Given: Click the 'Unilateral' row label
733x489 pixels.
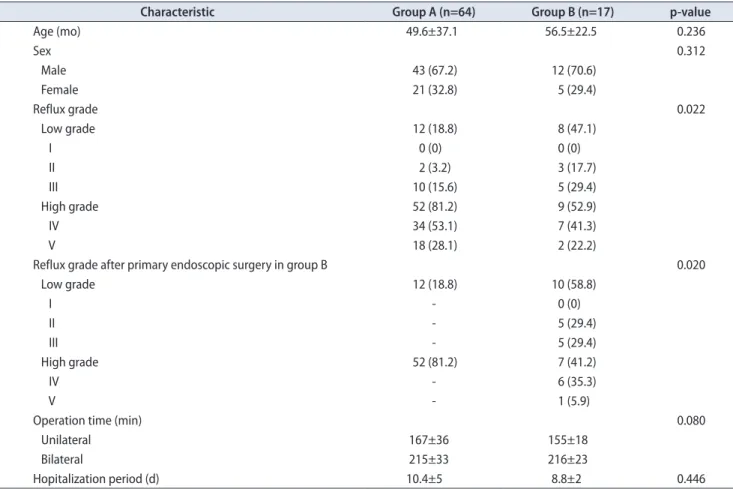Looking at the screenshot, I should coord(66,440).
